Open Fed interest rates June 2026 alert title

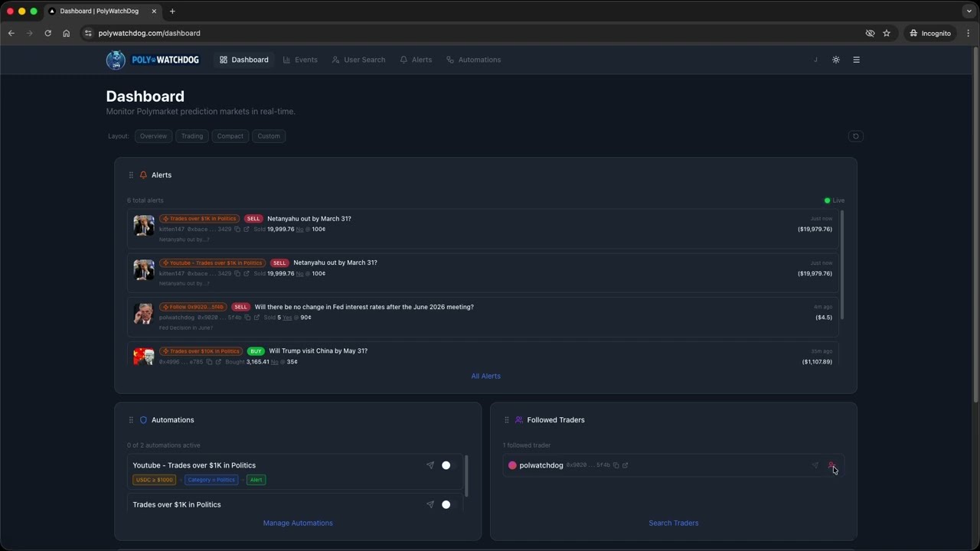(x=364, y=307)
